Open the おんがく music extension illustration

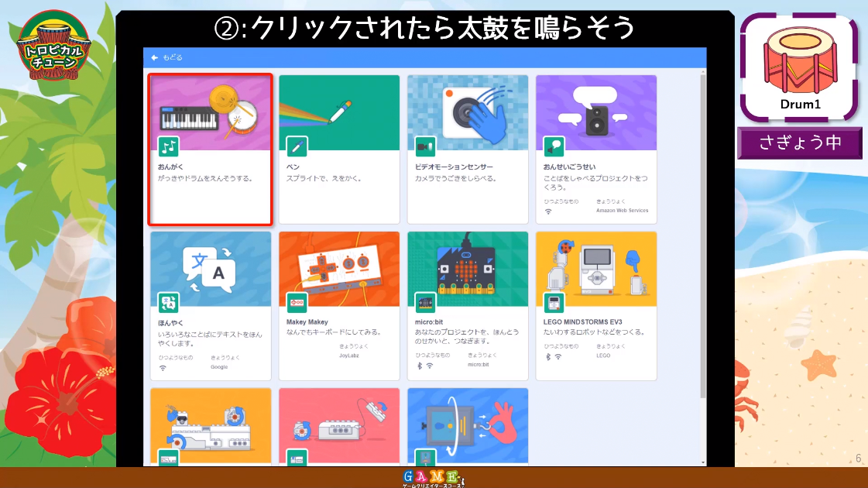click(211, 113)
